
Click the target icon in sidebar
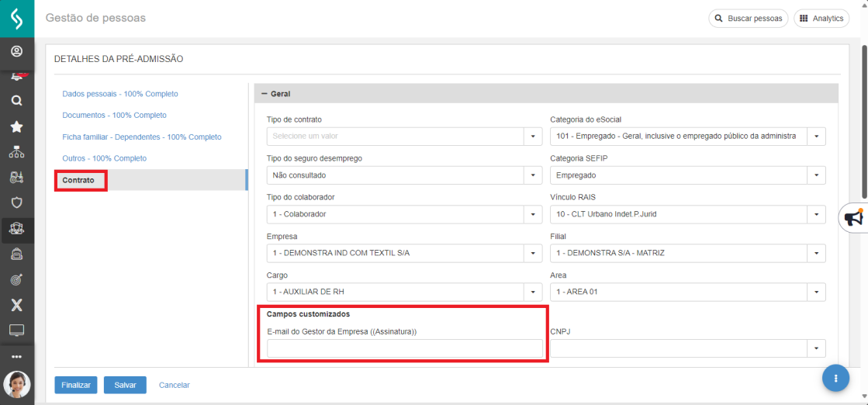[x=16, y=279]
